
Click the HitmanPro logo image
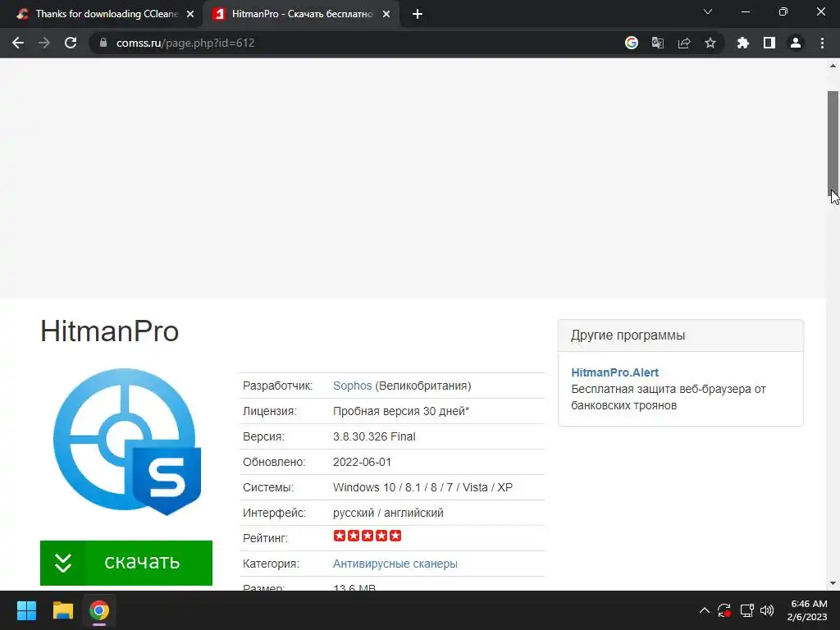(x=127, y=441)
